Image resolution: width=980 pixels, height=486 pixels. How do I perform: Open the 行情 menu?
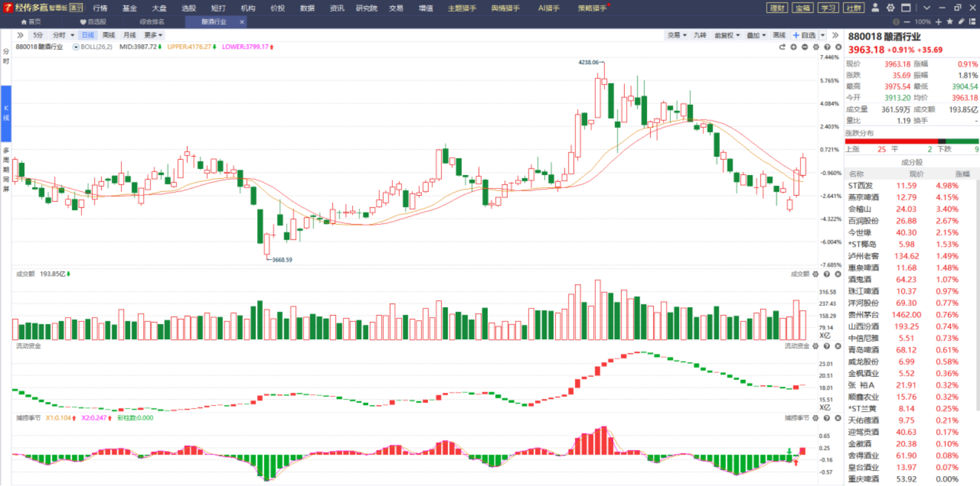[100, 8]
